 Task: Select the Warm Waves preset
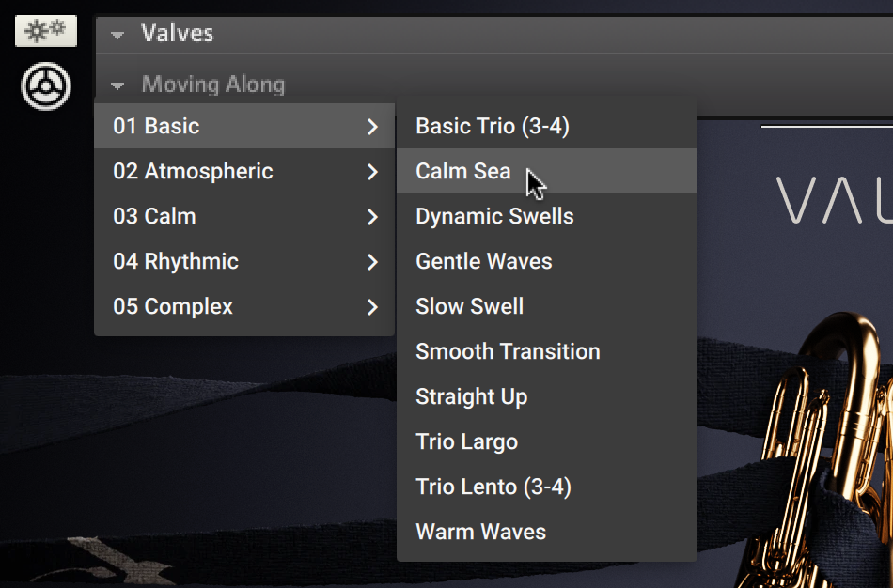click(x=480, y=532)
